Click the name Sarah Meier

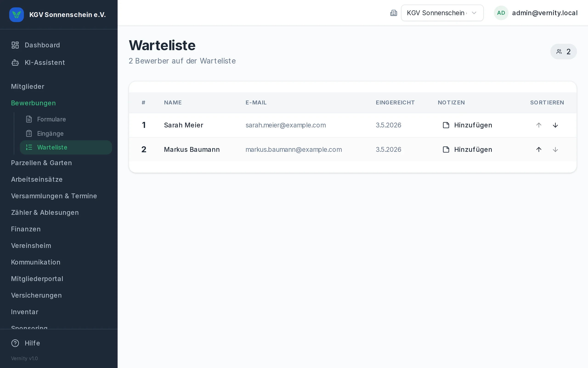pyautogui.click(x=184, y=125)
